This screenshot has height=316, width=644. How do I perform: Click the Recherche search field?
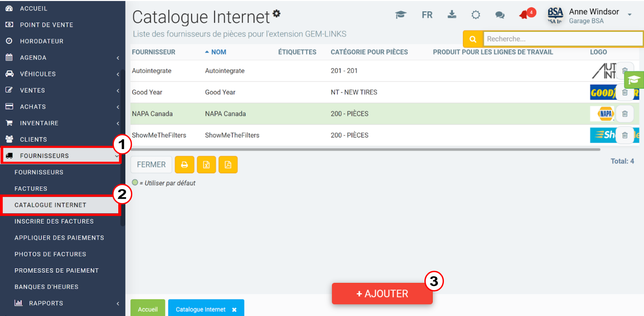(x=563, y=39)
